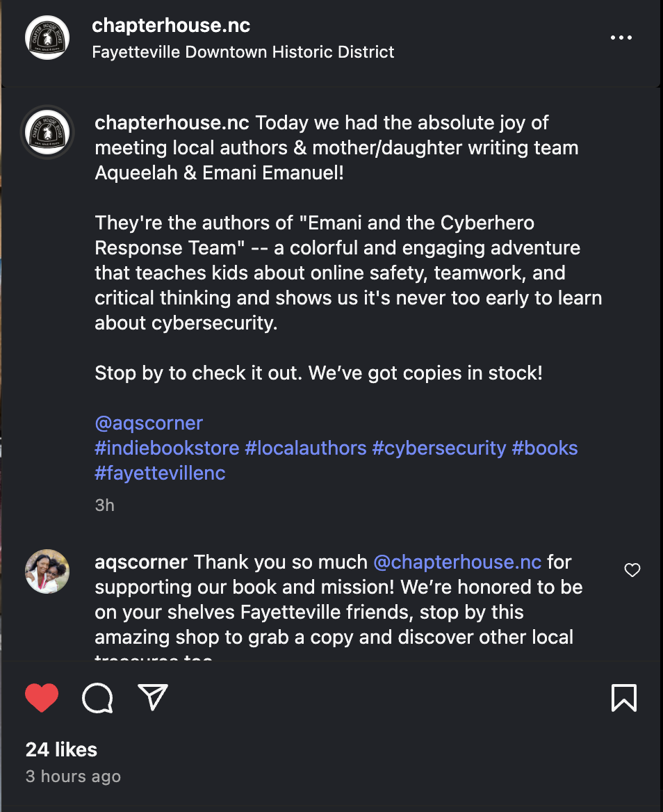Viewport: 663px width, 812px height.
Task: View the 24 likes list
Action: tap(61, 749)
